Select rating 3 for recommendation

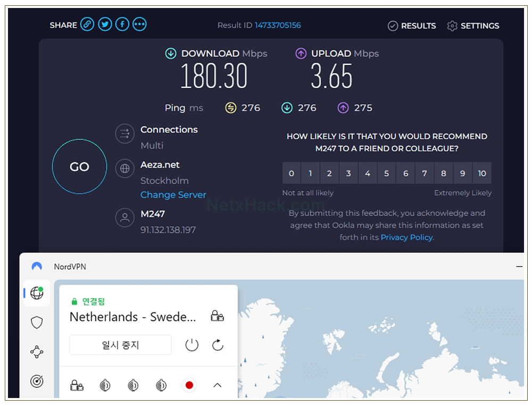point(348,173)
